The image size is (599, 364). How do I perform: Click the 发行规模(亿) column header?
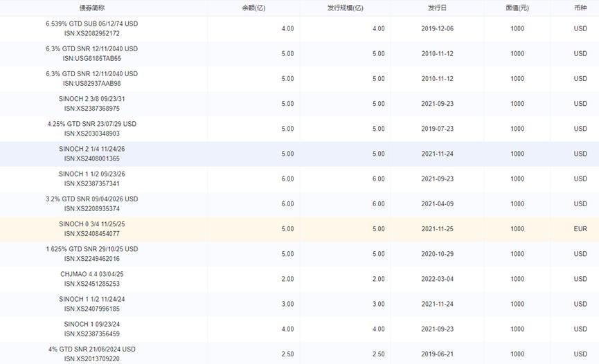(x=345, y=8)
